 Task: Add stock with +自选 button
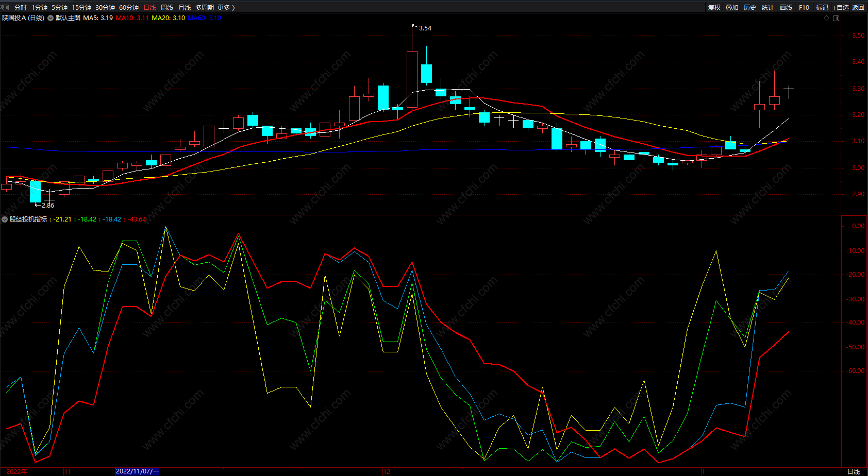tap(840, 8)
